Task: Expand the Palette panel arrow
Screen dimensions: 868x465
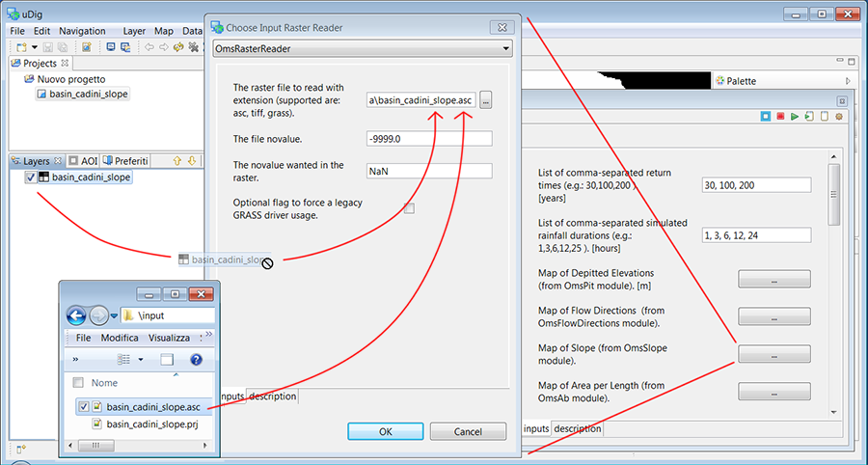Action: (x=847, y=81)
